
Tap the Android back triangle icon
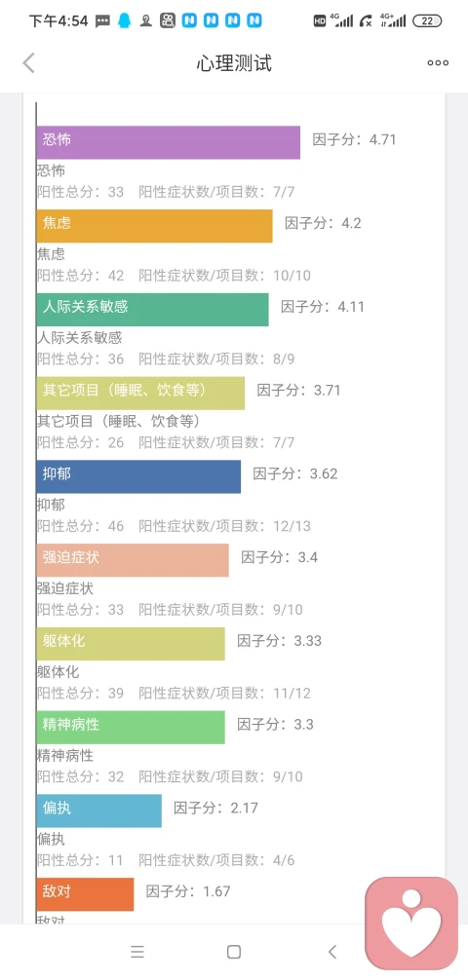pos(332,952)
